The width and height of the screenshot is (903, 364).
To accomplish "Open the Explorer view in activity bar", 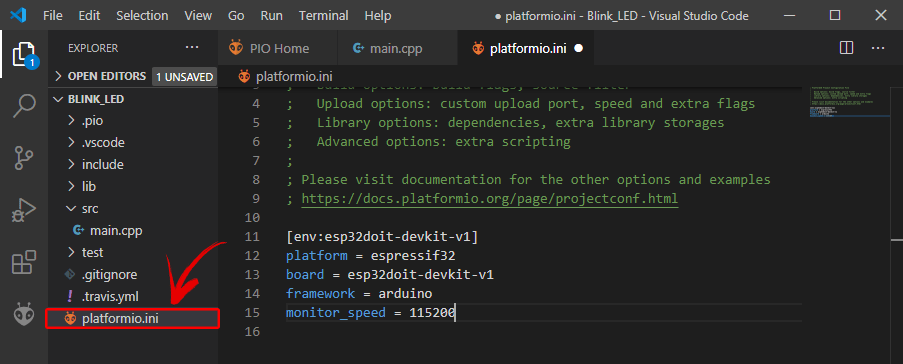I will (24, 54).
